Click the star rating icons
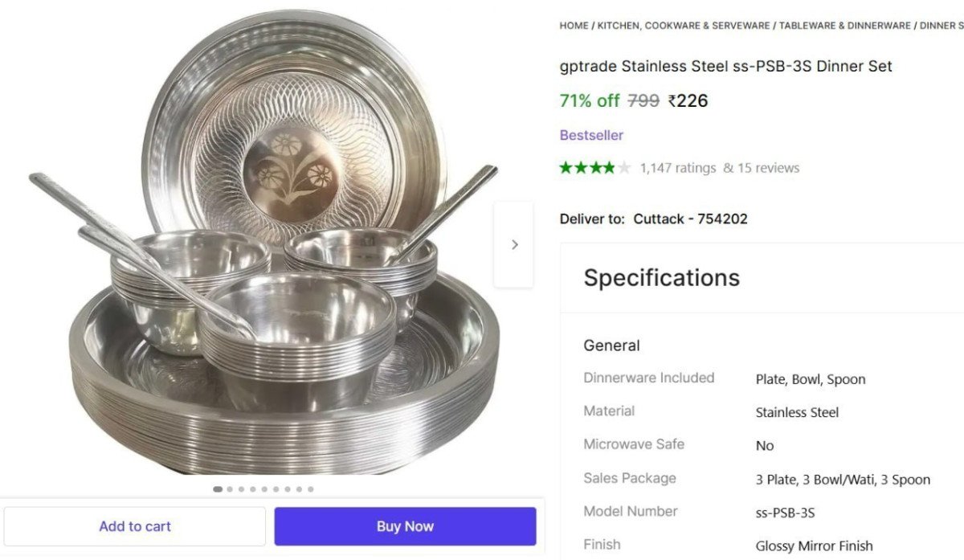The image size is (964, 560). (x=595, y=168)
